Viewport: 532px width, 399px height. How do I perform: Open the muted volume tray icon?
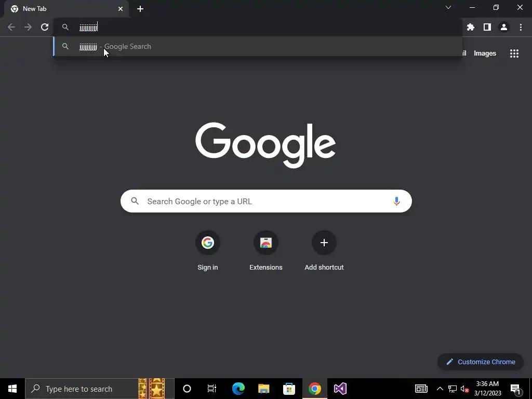465,389
